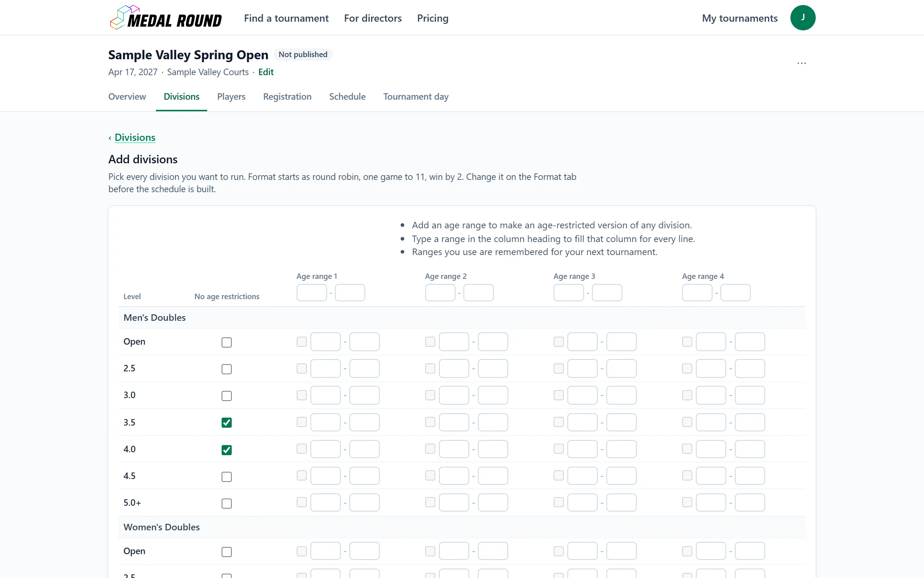
Task: Click the Not published status badge
Action: (303, 54)
